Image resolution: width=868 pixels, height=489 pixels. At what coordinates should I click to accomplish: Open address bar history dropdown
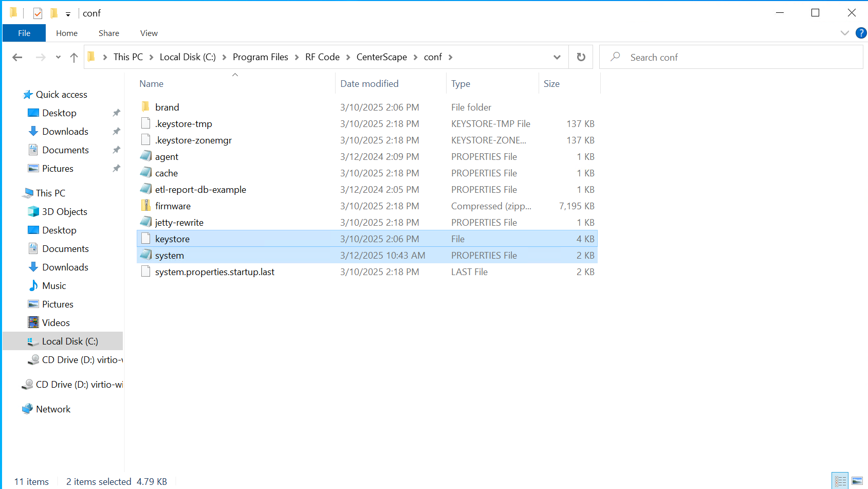coord(557,57)
